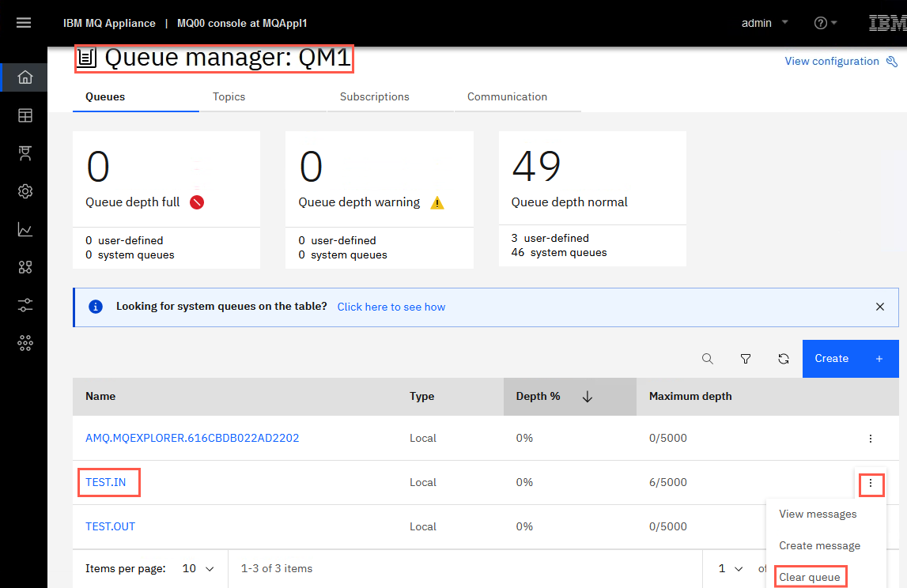Open the line chart monitoring sidebar icon

[25, 229]
